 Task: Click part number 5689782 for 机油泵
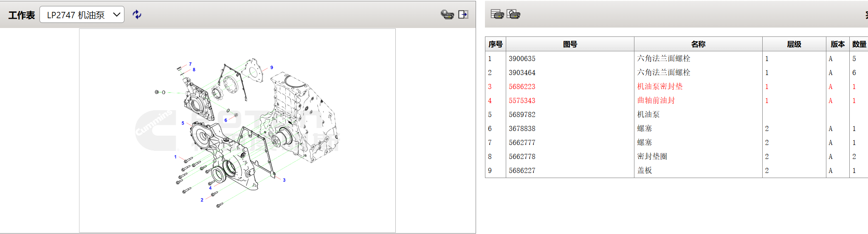pos(522,114)
